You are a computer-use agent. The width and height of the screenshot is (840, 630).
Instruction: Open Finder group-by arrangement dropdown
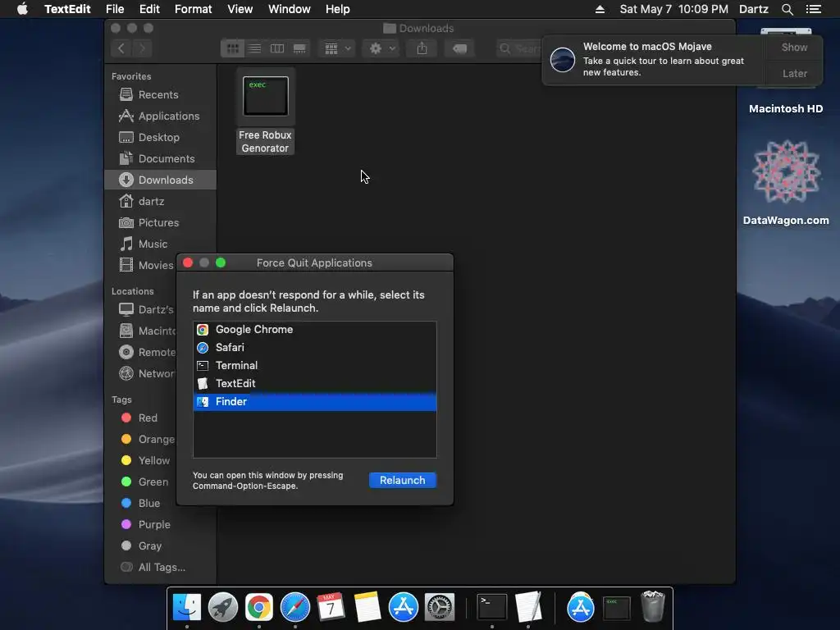click(337, 48)
